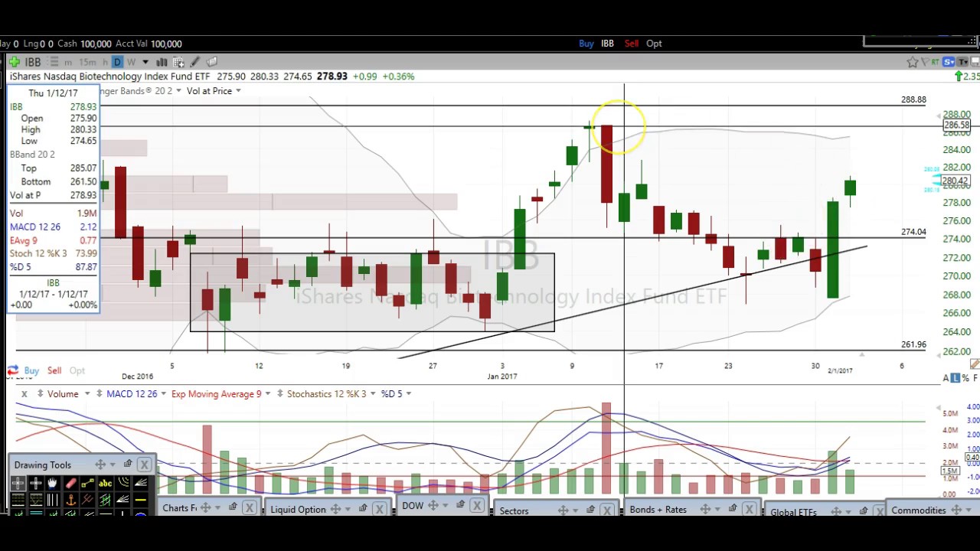This screenshot has height=551, width=980.
Task: Pick the hand pan tool
Action: click(x=52, y=483)
